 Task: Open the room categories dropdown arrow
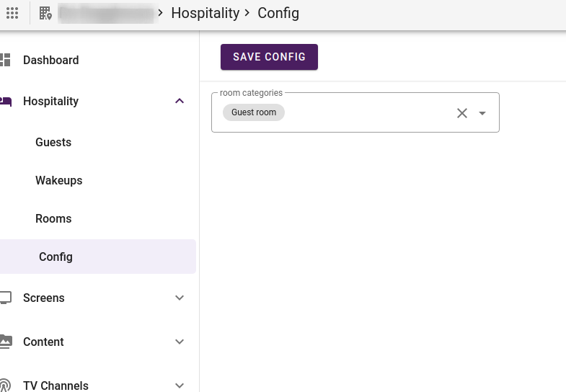click(482, 113)
